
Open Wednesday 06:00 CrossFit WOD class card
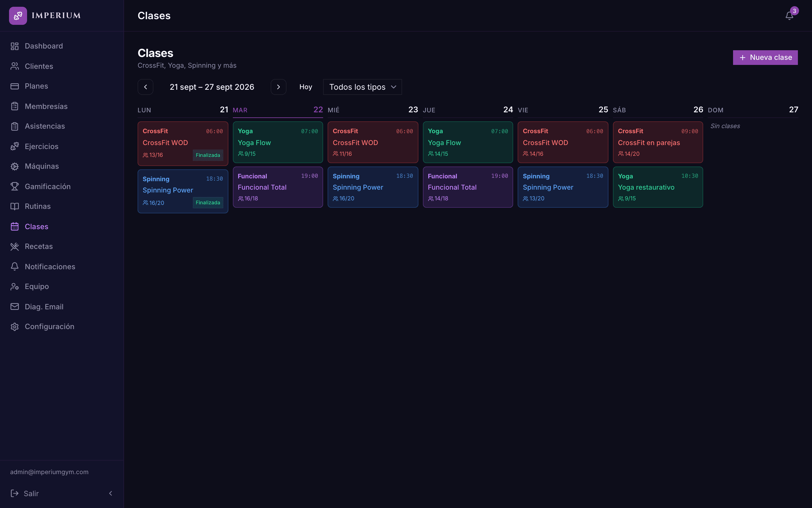pos(373,142)
